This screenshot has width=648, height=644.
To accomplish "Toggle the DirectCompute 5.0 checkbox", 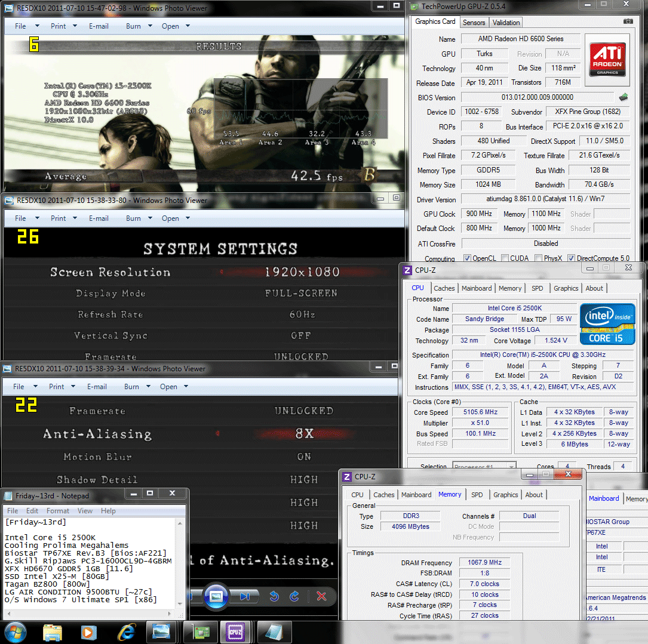I will (x=571, y=258).
